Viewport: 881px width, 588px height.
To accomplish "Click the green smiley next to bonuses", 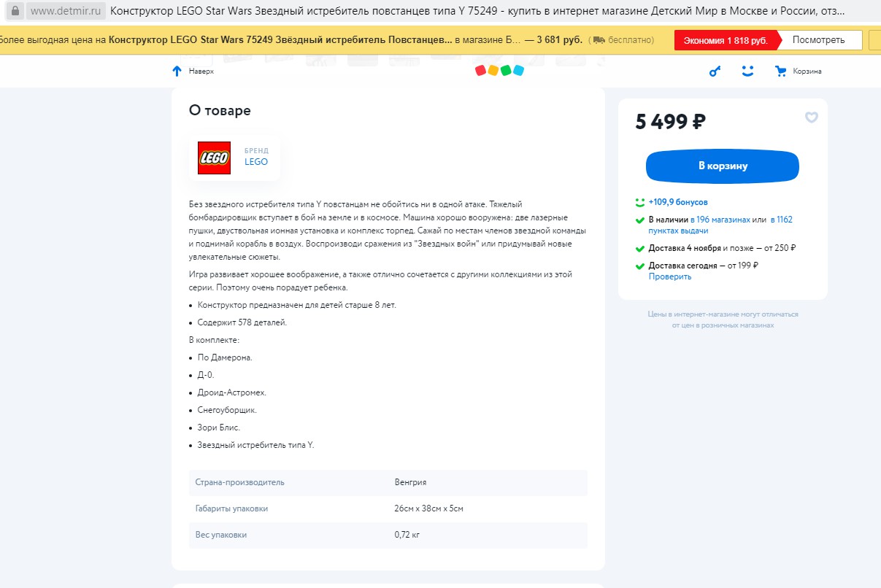I will [x=639, y=202].
